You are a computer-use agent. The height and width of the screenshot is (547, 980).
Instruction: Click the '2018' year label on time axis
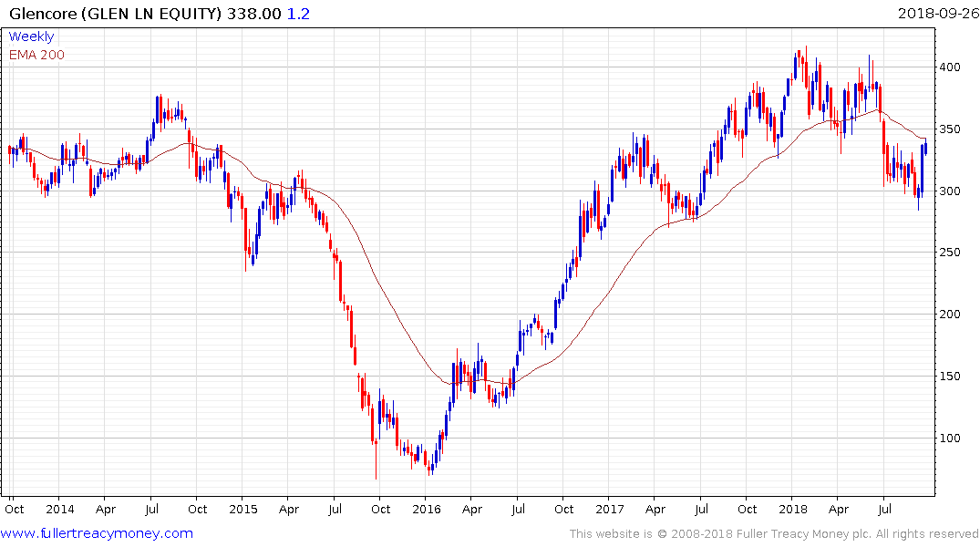[x=792, y=510]
